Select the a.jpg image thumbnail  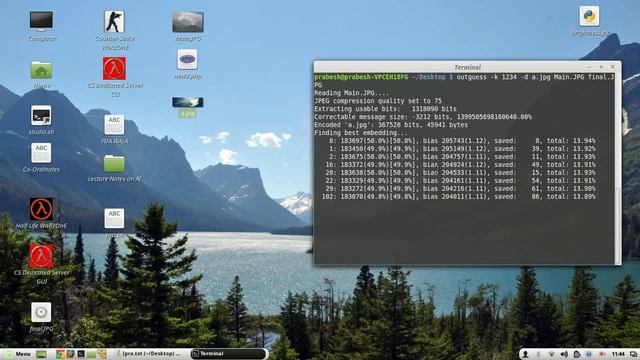(x=188, y=102)
